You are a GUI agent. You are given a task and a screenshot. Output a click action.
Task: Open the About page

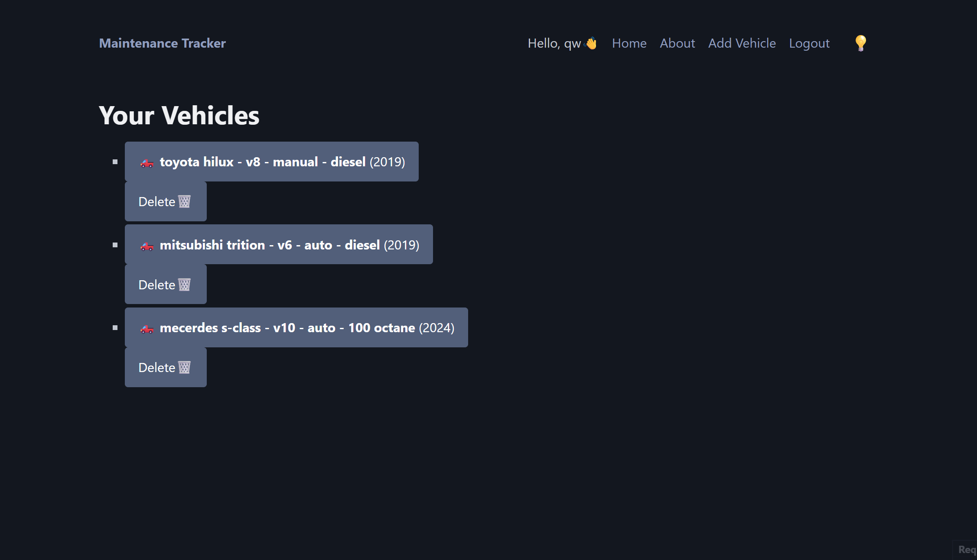click(677, 43)
